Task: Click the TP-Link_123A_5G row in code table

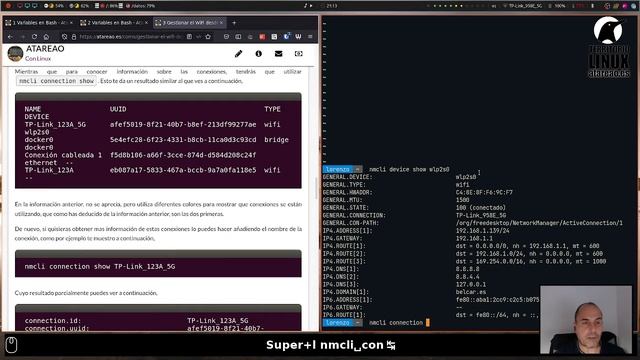Action: (x=153, y=124)
